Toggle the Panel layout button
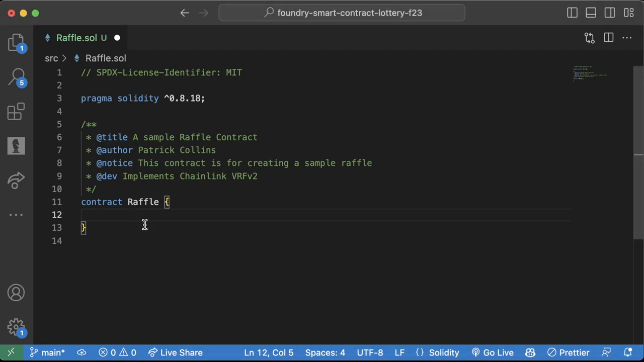 pos(591,13)
